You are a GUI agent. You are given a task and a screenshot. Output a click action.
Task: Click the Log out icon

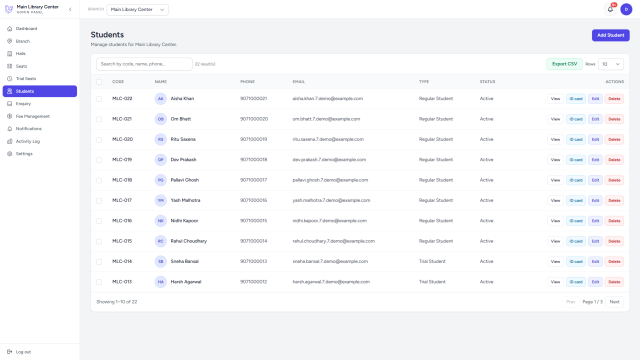[x=10, y=352]
